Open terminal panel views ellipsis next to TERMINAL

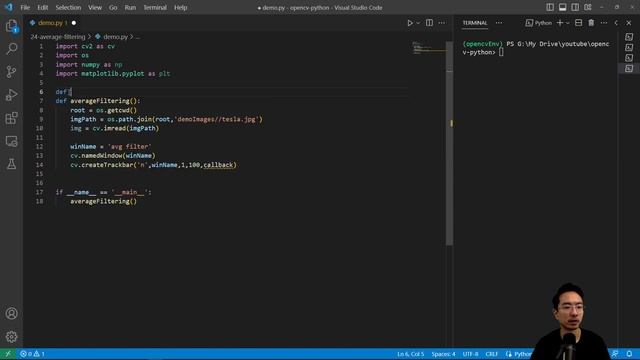click(x=499, y=23)
